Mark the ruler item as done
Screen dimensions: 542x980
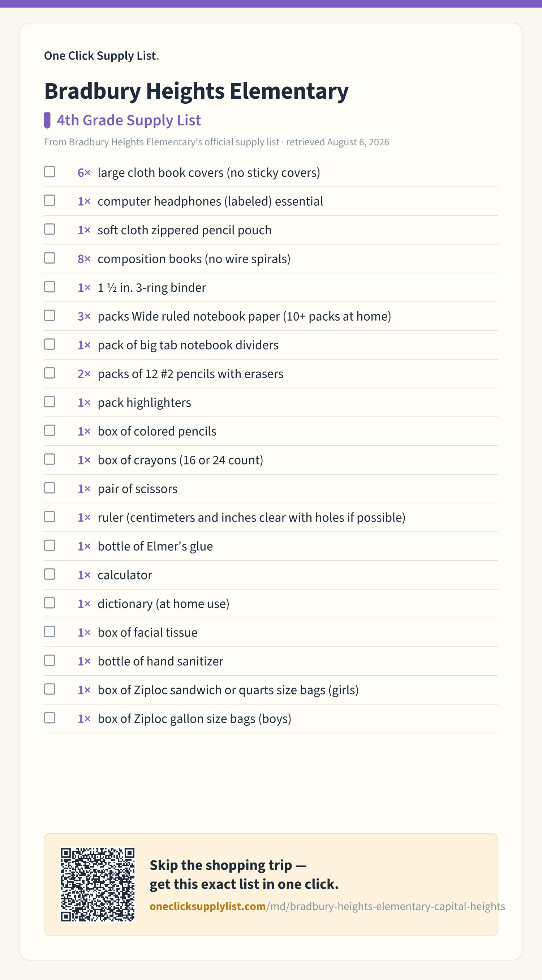point(50,517)
